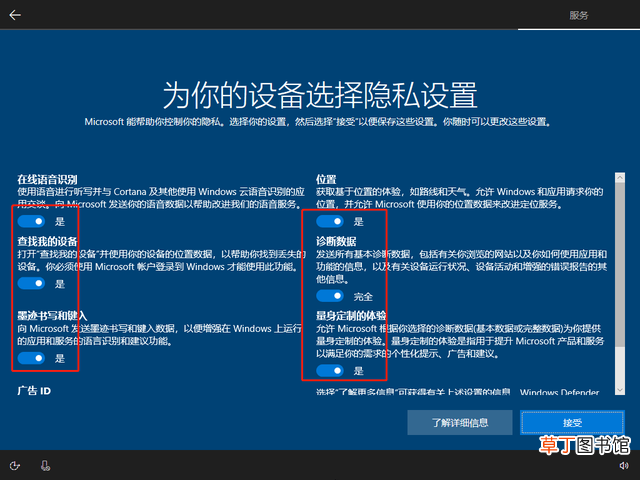This screenshot has height=480, width=640.
Task: Click the 诊断数据 heading
Action: pyautogui.click(x=336, y=241)
